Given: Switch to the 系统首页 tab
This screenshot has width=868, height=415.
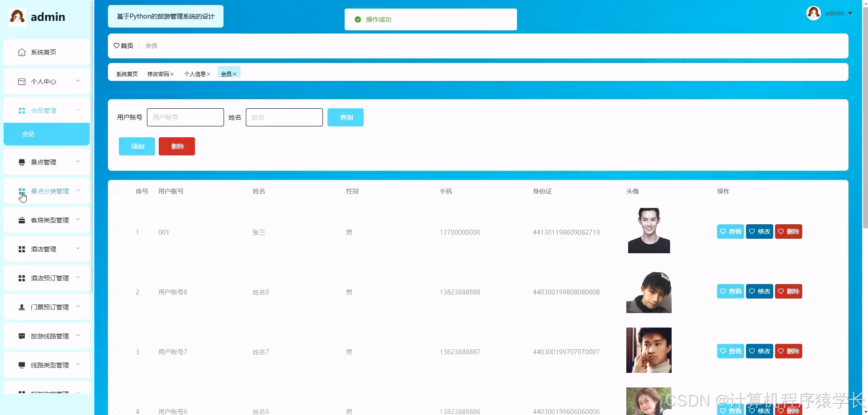Looking at the screenshot, I should click(x=127, y=74).
